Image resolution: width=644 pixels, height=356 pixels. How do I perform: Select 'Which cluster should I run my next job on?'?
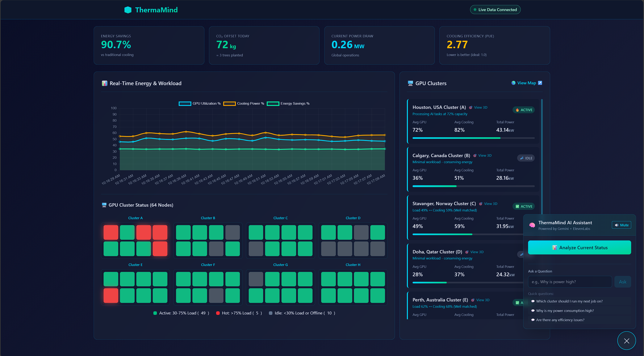tap(569, 301)
